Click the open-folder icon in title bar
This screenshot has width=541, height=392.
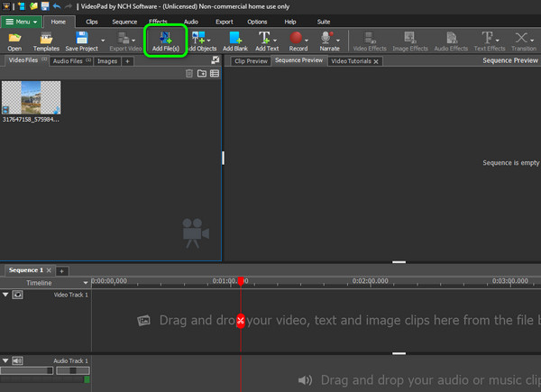(x=33, y=6)
